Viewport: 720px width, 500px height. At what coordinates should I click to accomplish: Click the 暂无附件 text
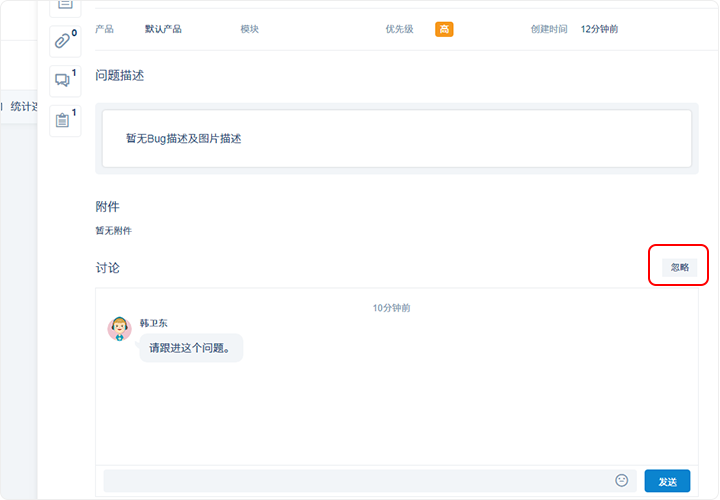click(x=113, y=230)
